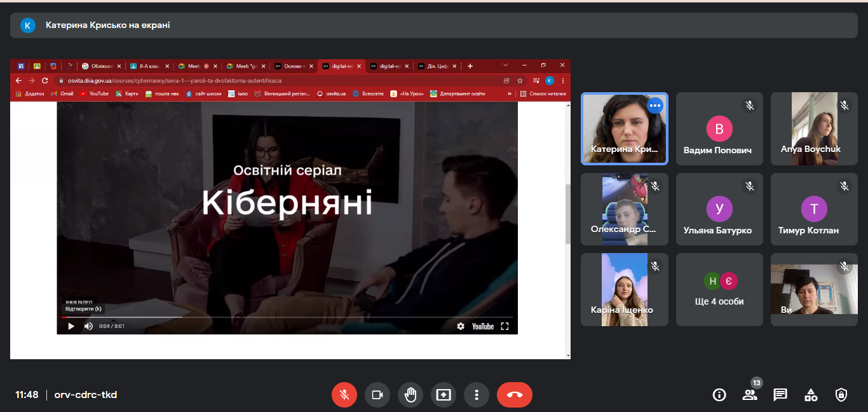Open the 'Вінницький регіон' bookmark
The image size is (868, 412).
[282, 93]
